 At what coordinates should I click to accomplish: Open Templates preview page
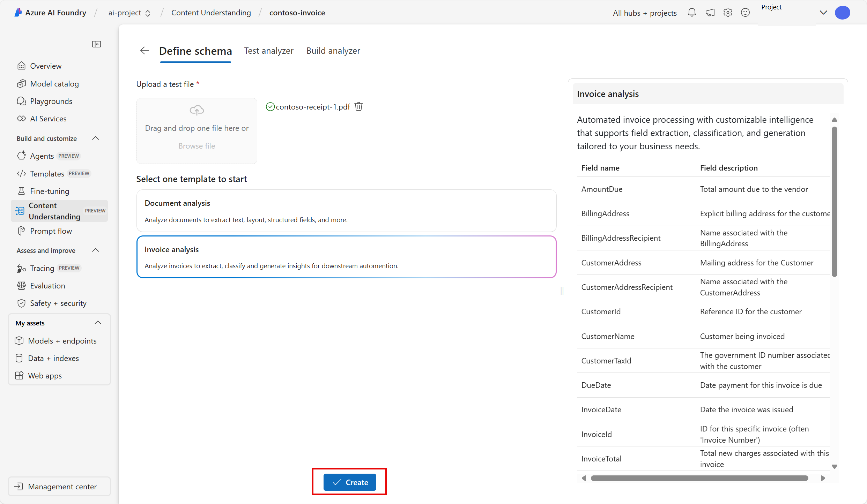[x=54, y=173]
